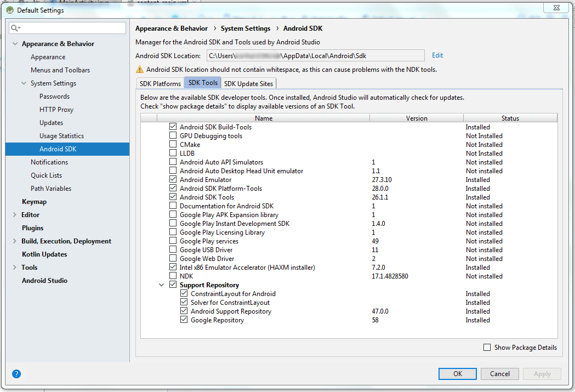Open Notifications settings

[49, 162]
